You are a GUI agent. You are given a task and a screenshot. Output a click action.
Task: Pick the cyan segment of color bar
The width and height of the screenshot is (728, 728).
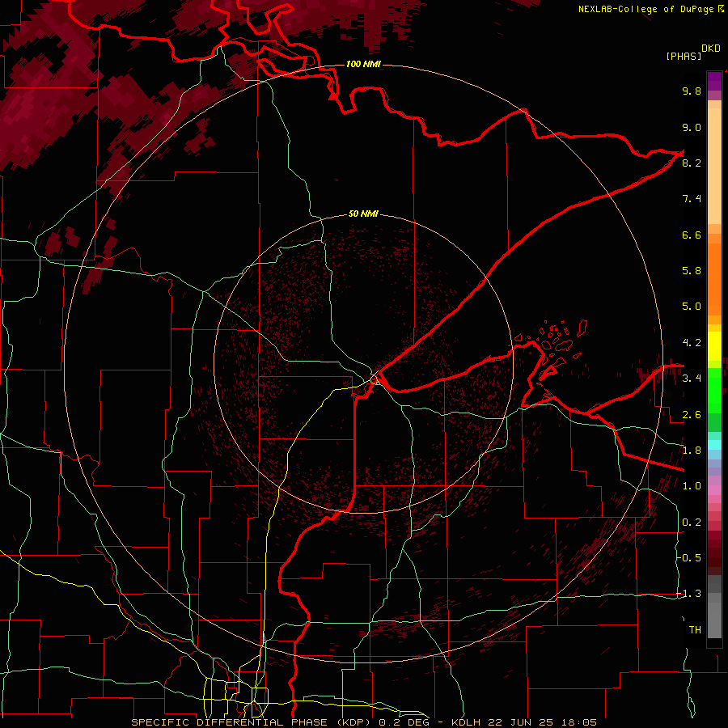[714, 445]
